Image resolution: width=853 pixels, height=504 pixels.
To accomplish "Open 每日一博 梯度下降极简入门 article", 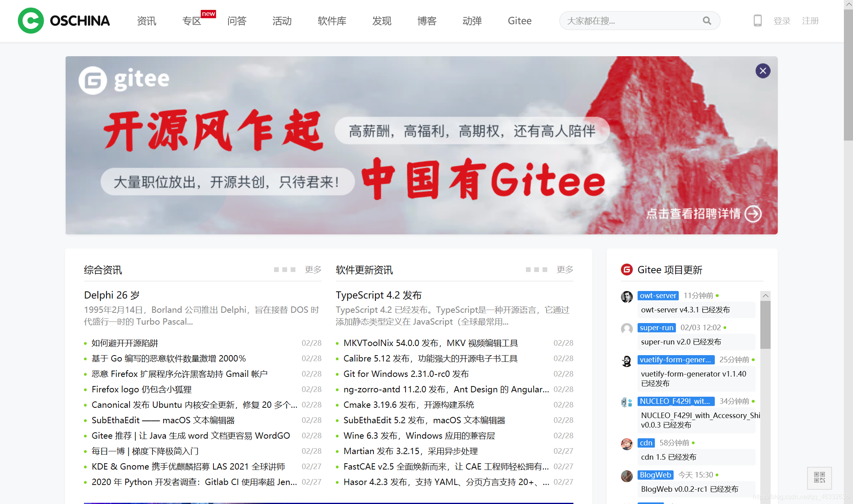I will point(145,451).
